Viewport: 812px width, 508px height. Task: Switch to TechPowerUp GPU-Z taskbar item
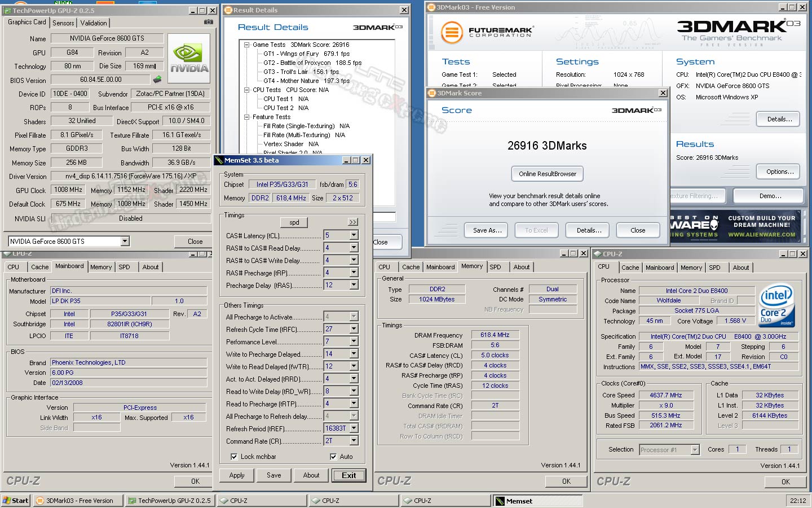pyautogui.click(x=170, y=501)
